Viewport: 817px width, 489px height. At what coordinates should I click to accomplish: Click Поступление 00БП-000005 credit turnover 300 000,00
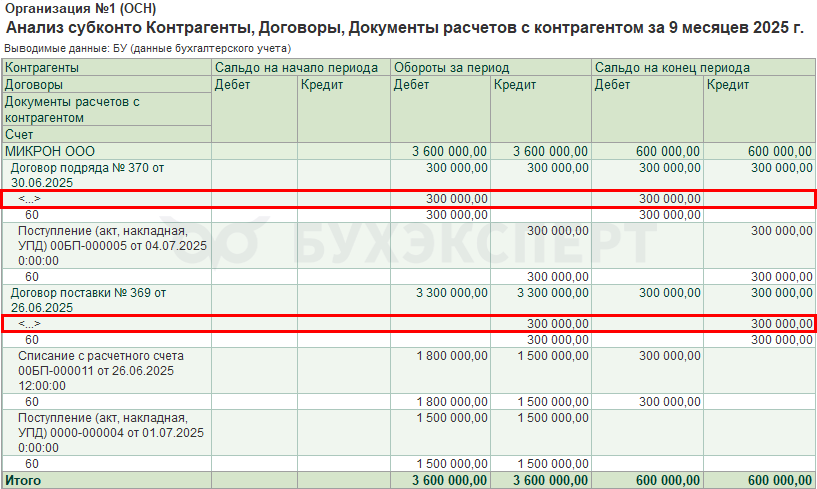point(558,230)
